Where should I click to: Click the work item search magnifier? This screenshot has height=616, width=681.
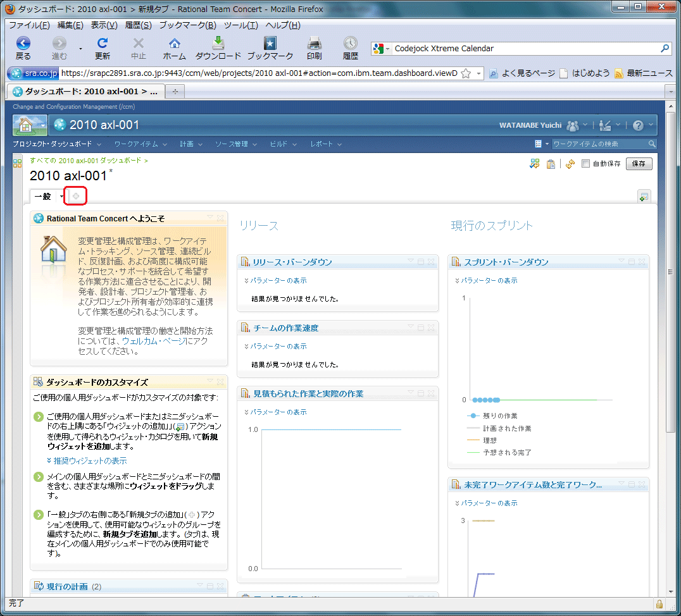[x=651, y=144]
